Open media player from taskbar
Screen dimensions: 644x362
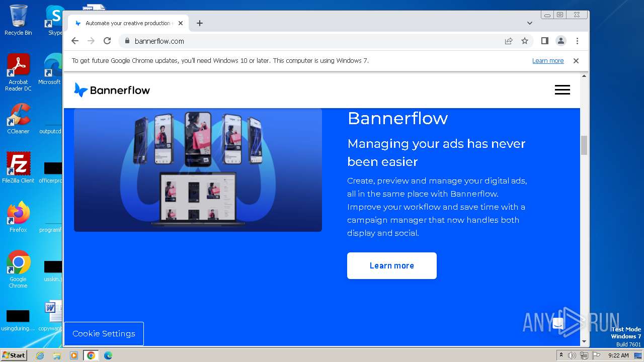point(74,355)
